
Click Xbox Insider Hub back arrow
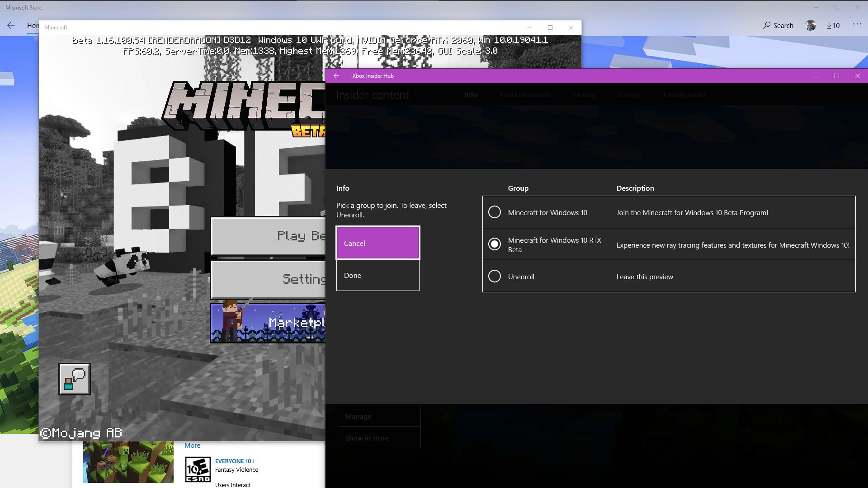pyautogui.click(x=336, y=76)
